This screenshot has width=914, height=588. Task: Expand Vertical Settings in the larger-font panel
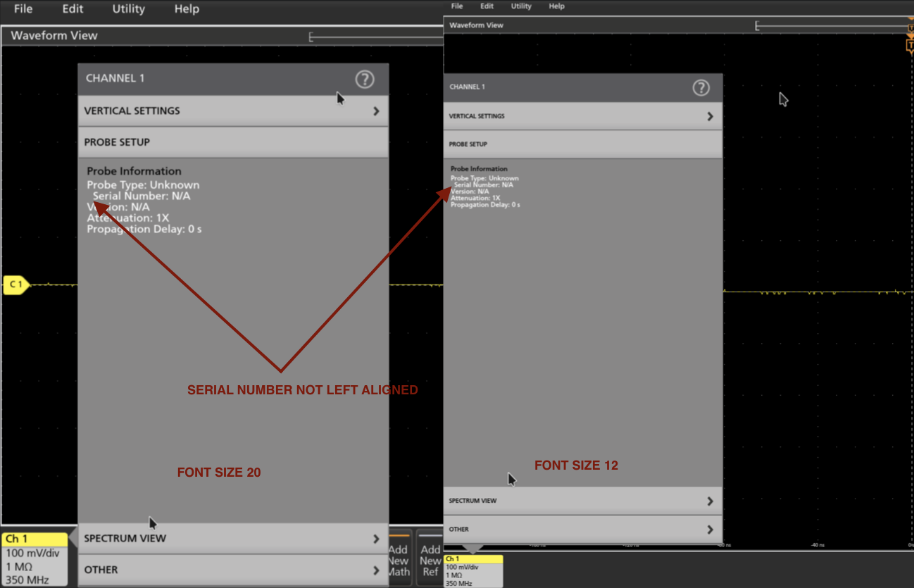(232, 111)
